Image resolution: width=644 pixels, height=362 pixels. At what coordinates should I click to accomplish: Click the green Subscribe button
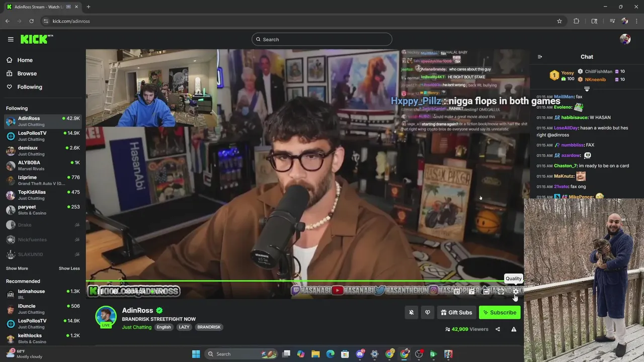click(x=500, y=312)
